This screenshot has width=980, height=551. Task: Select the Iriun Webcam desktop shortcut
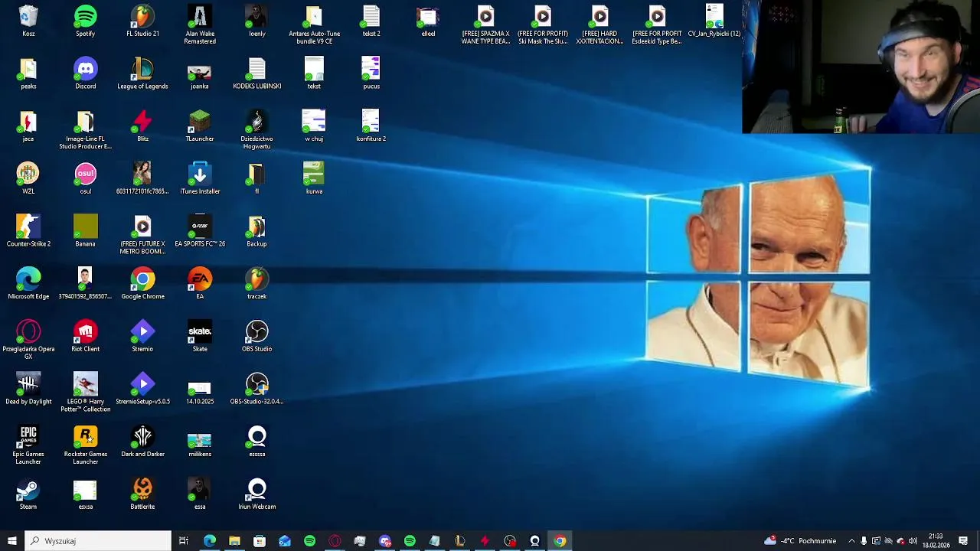coord(256,494)
